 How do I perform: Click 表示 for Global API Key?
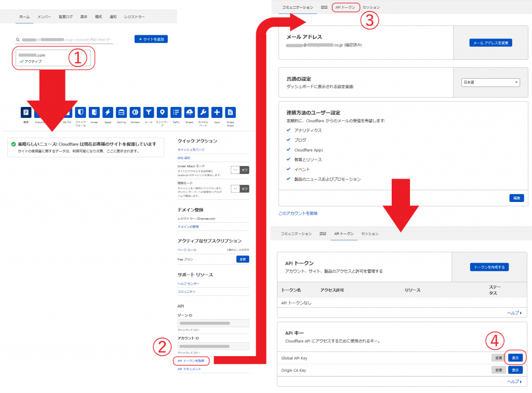515,358
